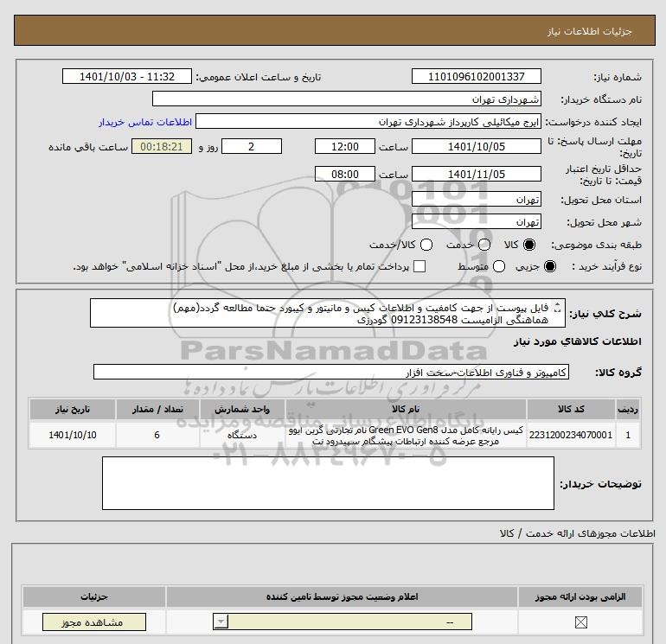The width and height of the screenshot is (666, 644).
Task: Click the deadline time field 12:00
Action: (x=345, y=146)
